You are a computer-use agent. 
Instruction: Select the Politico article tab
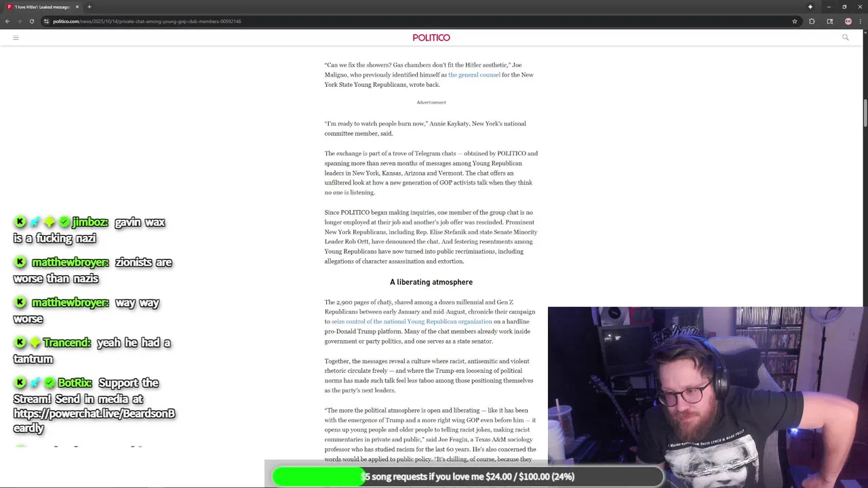click(x=42, y=7)
